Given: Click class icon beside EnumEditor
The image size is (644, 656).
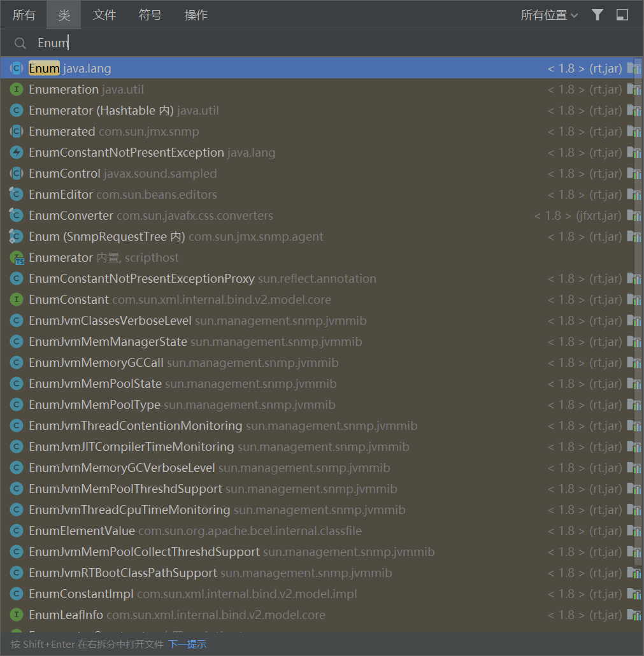Looking at the screenshot, I should pos(17,194).
